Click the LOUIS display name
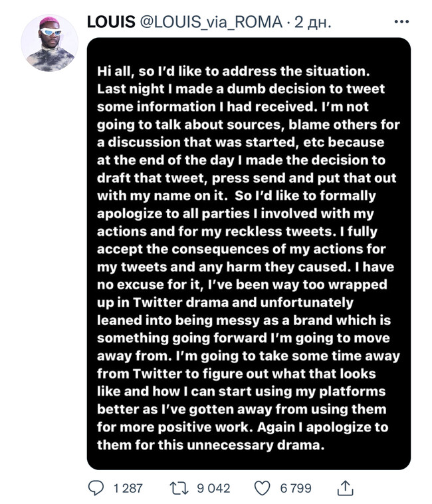 (110, 22)
